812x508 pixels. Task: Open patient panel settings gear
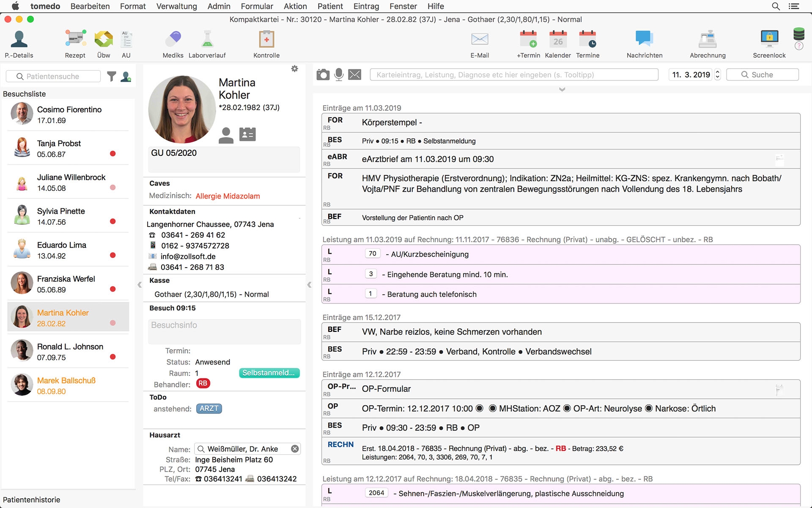[x=295, y=69]
